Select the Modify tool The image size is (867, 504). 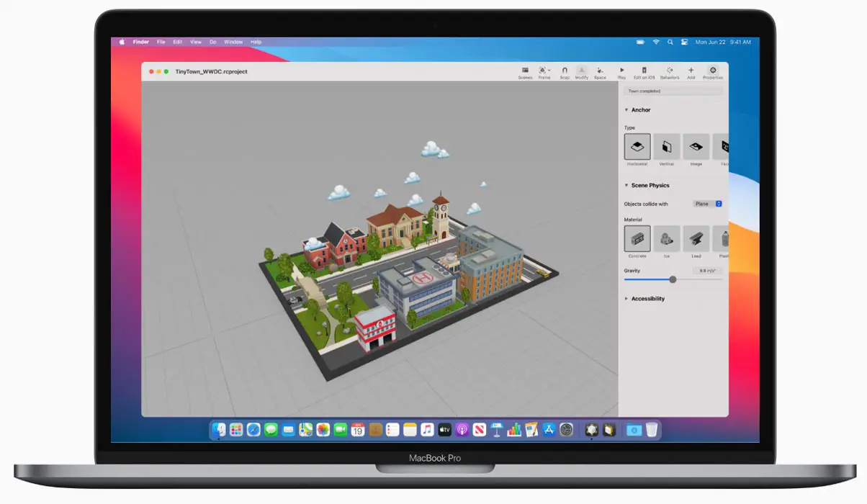(582, 72)
